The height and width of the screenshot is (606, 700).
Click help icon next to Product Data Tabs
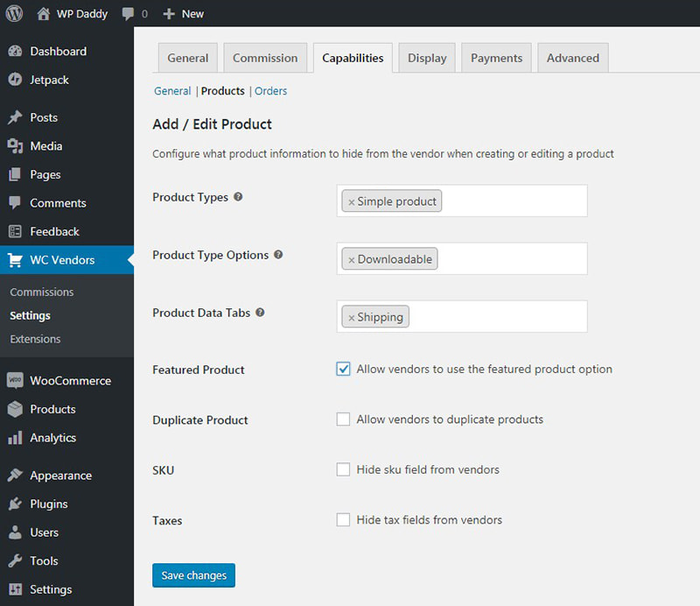(260, 313)
